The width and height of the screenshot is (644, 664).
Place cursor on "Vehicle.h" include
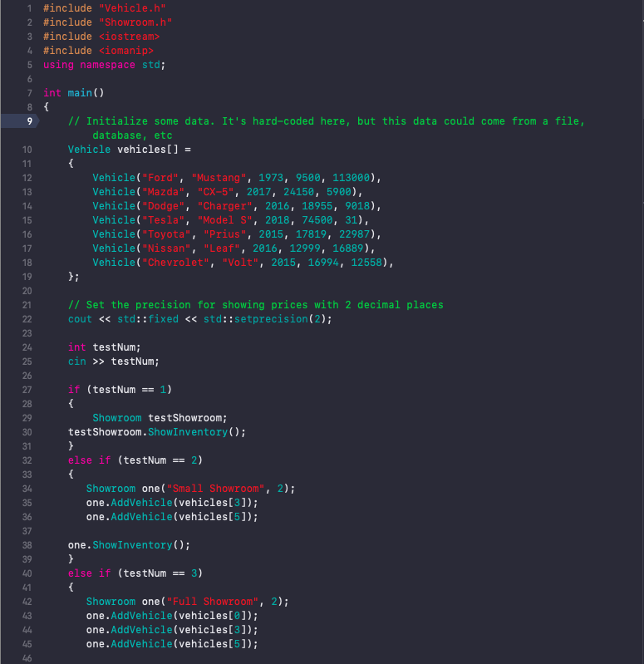click(132, 8)
